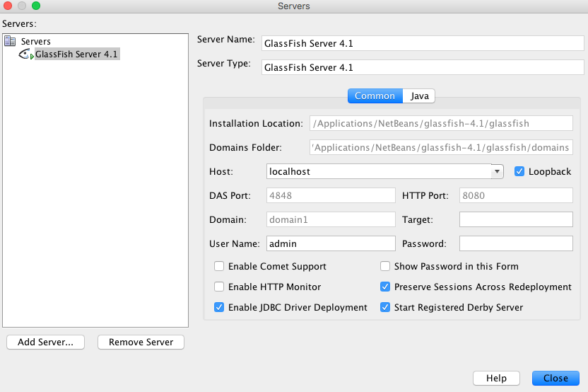This screenshot has width=588, height=392.
Task: Click the GlassFish fish icon in tree
Action: (x=26, y=54)
